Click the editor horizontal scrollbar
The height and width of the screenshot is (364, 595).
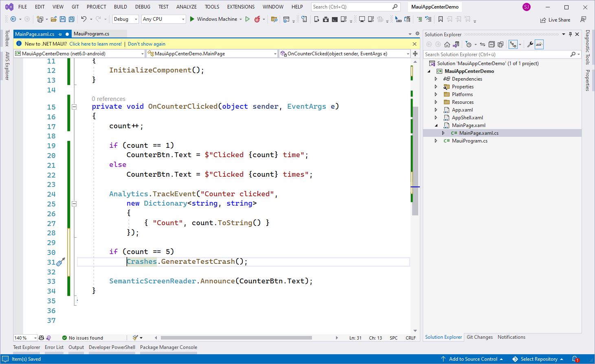[236, 338]
